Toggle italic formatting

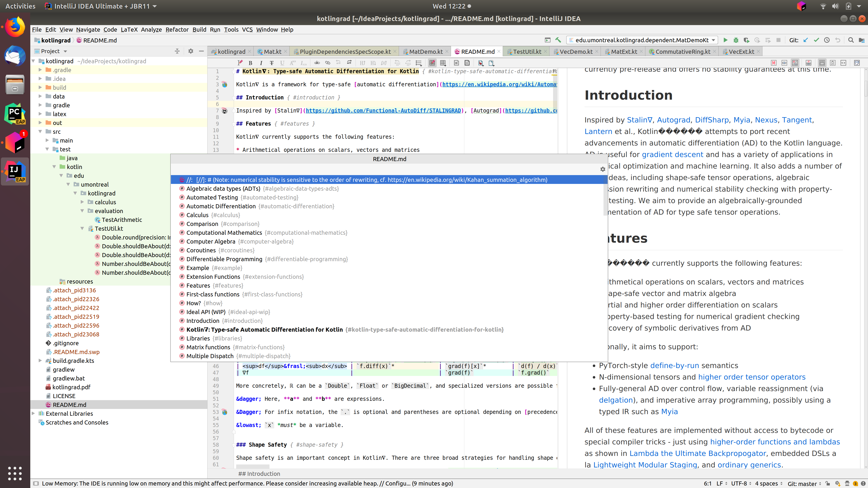tap(261, 63)
